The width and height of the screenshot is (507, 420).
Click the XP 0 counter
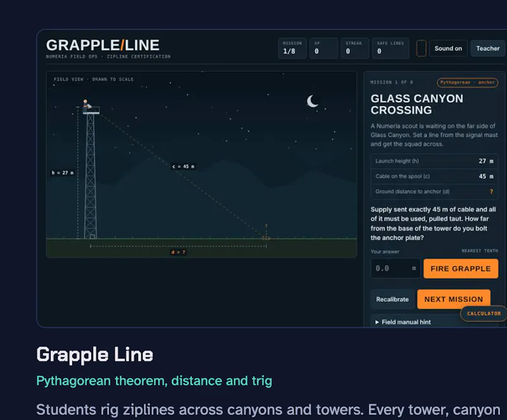323,48
